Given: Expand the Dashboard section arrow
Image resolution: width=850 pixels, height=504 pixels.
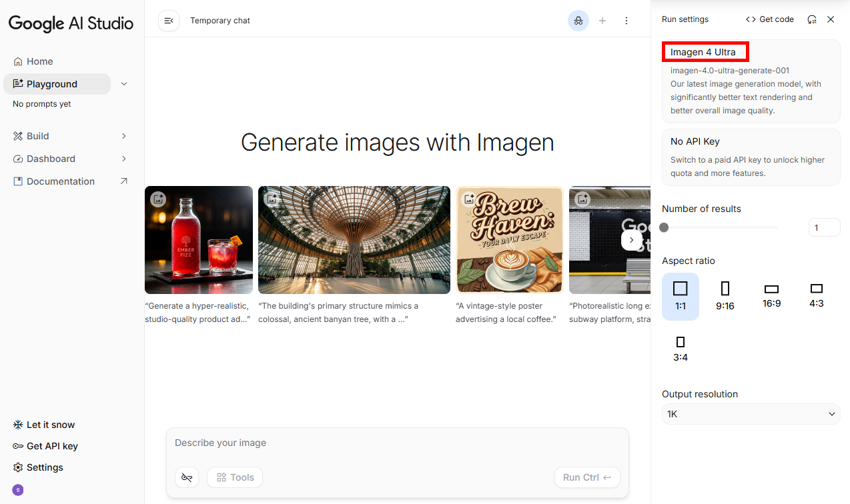Looking at the screenshot, I should 124,159.
